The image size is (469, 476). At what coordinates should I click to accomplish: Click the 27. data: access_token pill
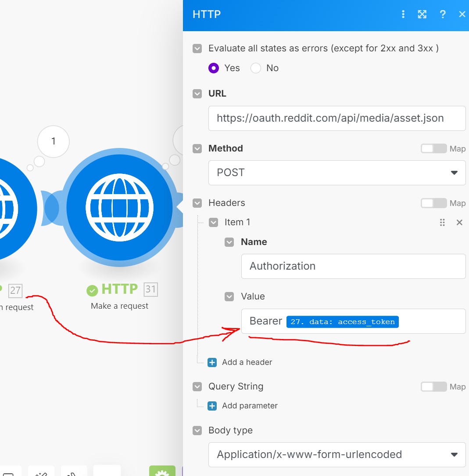(343, 322)
